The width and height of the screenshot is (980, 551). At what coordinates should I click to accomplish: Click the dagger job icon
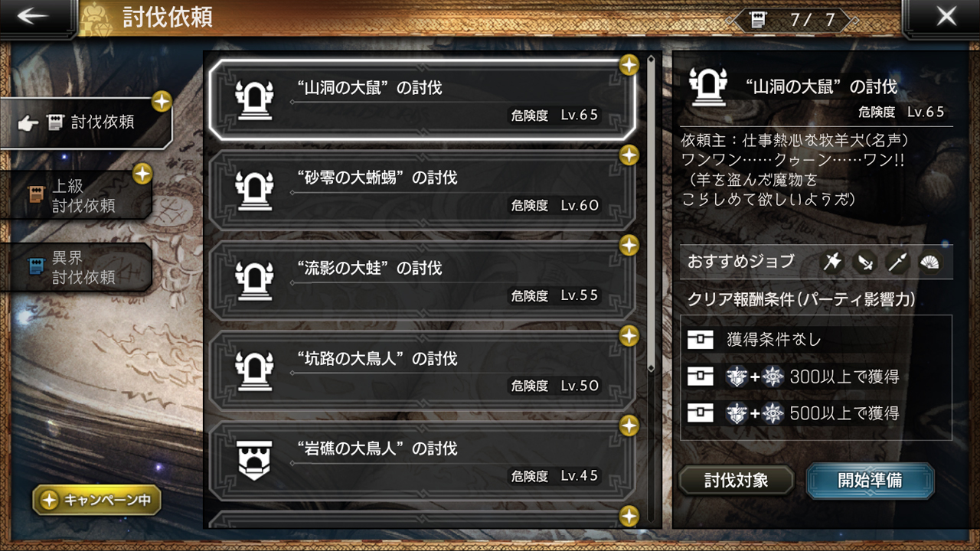pyautogui.click(x=864, y=262)
